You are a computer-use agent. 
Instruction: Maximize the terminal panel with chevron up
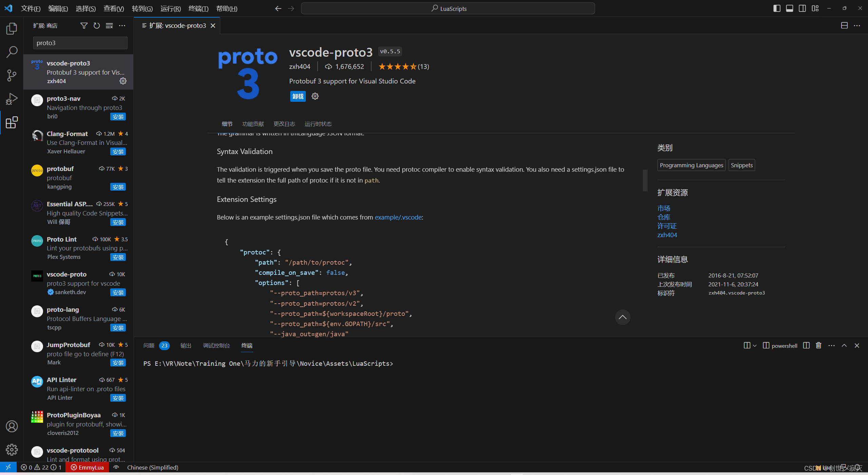click(844, 345)
